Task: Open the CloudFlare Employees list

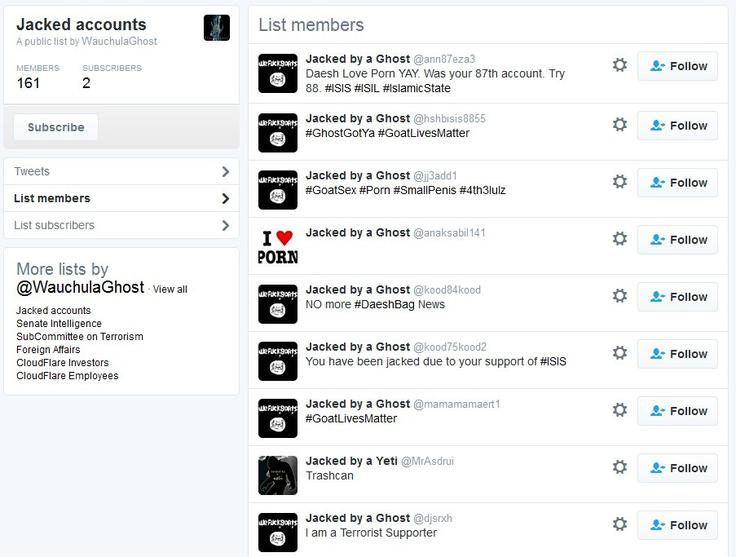Action: [67, 376]
